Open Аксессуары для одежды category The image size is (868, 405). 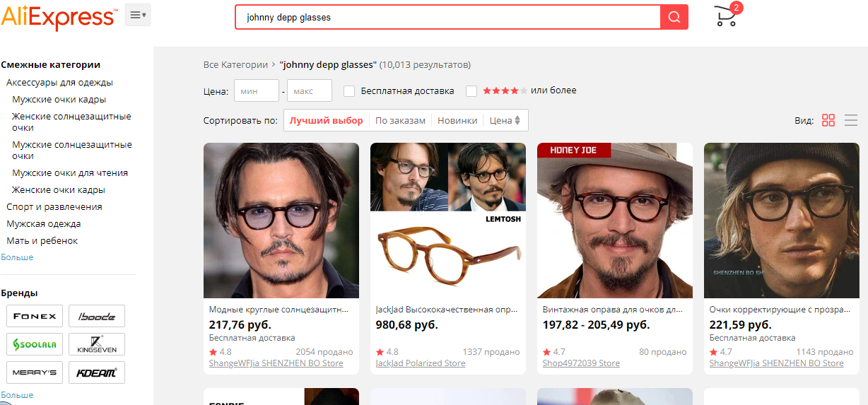point(60,82)
